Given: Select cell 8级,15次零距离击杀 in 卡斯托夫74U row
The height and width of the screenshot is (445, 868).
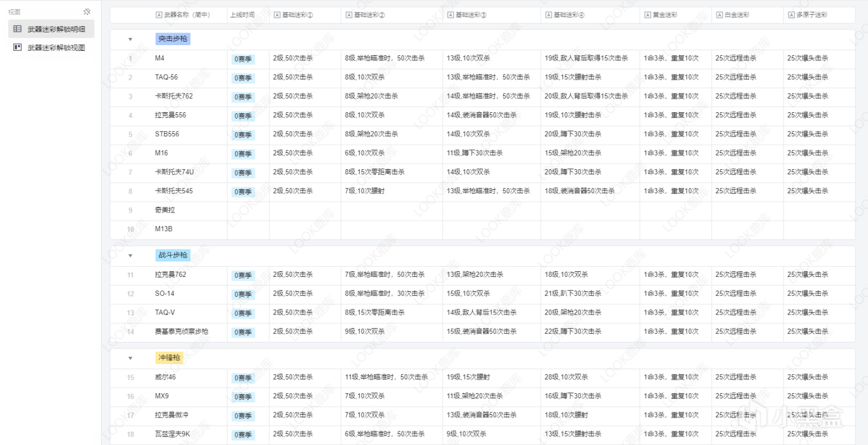Looking at the screenshot, I should pyautogui.click(x=392, y=173).
